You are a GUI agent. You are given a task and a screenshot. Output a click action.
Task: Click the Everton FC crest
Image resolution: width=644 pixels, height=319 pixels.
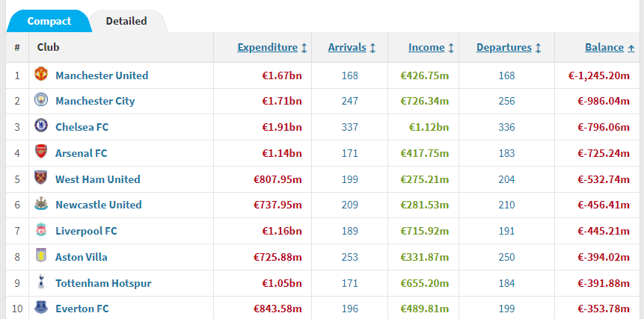tap(41, 308)
